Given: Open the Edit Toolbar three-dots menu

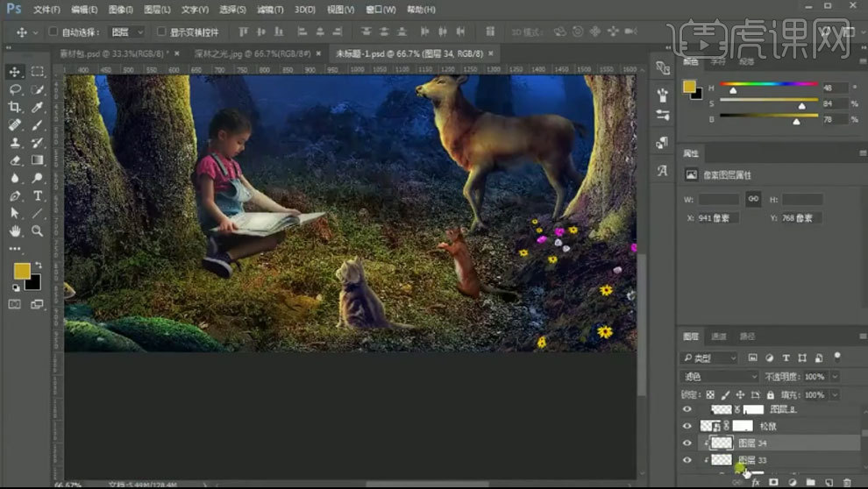Looking at the screenshot, I should click(x=15, y=248).
